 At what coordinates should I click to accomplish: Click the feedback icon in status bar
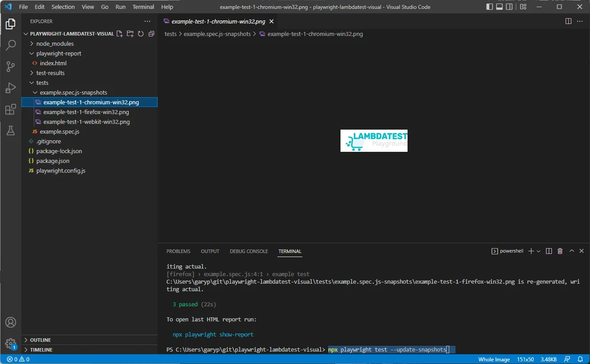pos(567,359)
